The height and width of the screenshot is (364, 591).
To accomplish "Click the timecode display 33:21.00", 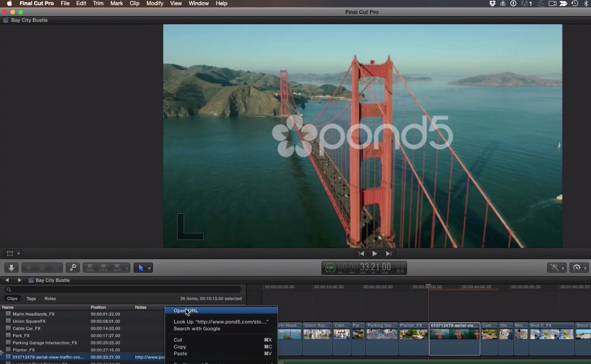I will pos(364,268).
